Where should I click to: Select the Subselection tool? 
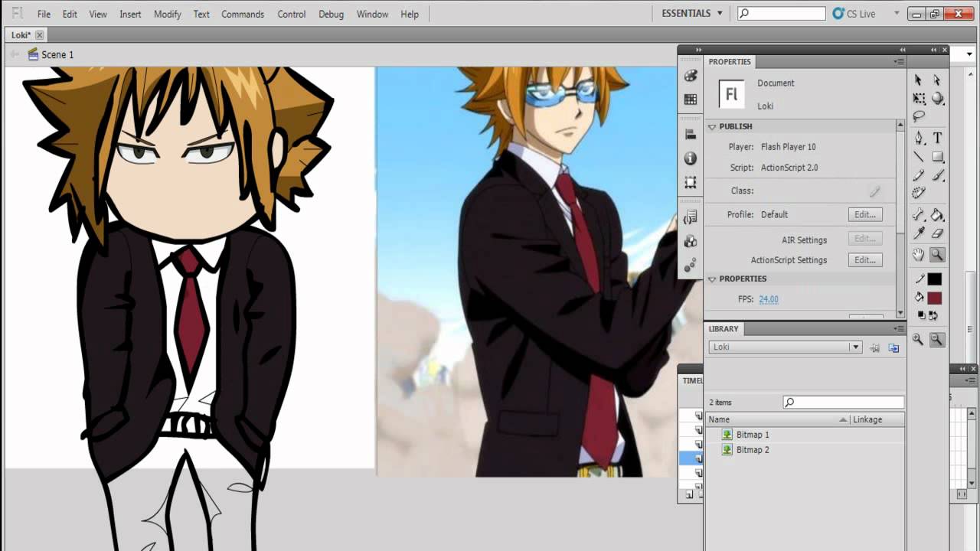click(937, 80)
